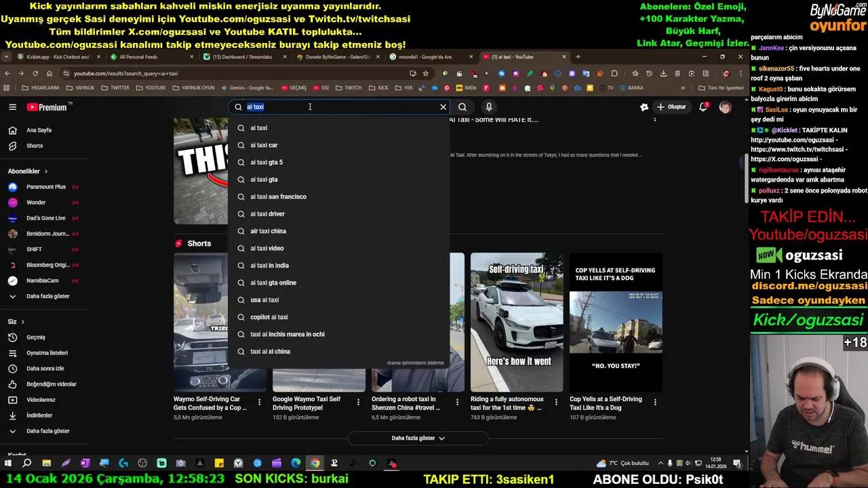The width and height of the screenshot is (868, 488).
Task: Click the Oluştur create button
Action: [671, 107]
